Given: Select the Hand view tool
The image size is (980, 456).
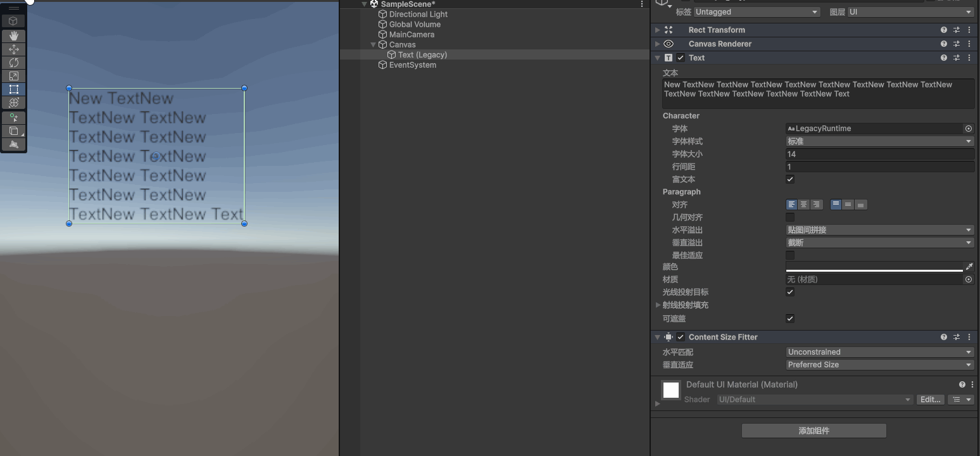Looking at the screenshot, I should (x=13, y=36).
